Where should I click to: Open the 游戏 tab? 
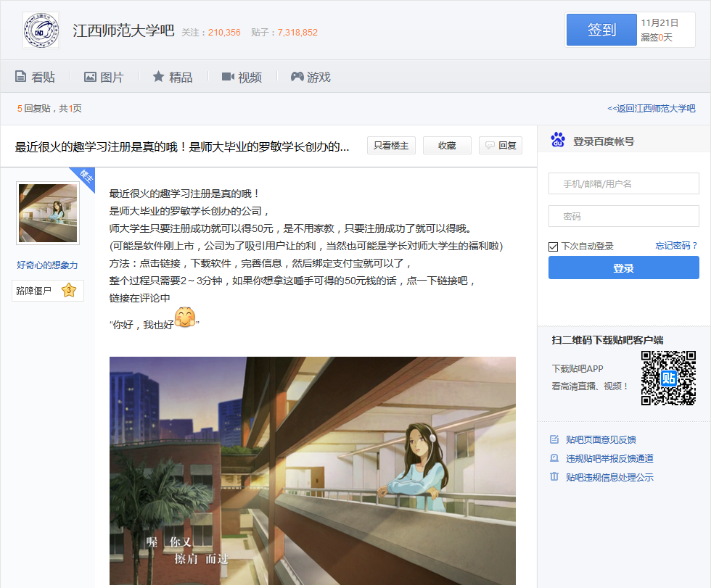point(311,77)
